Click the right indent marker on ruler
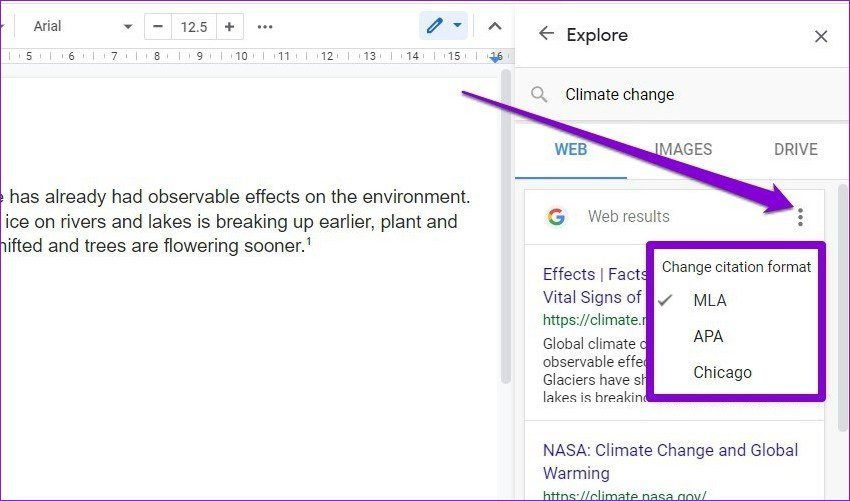This screenshot has width=850, height=501. click(495, 58)
